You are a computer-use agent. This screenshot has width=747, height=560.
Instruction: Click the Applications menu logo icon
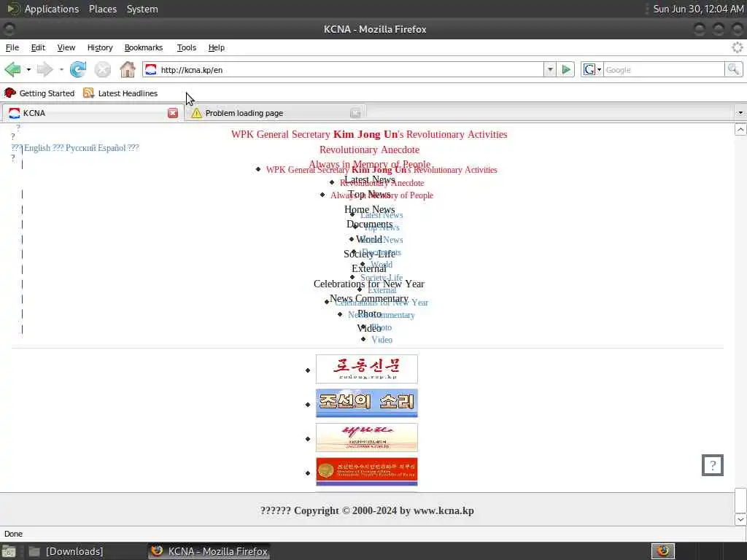(13, 9)
